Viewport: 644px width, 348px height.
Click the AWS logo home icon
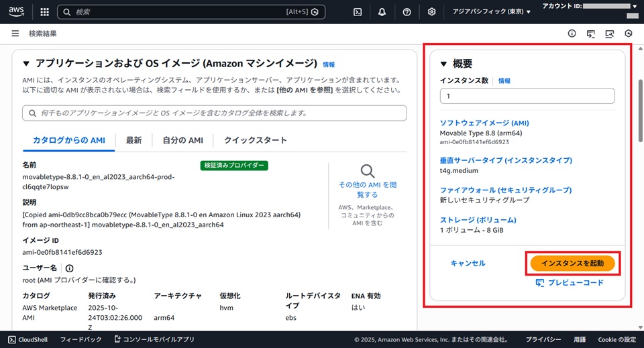coord(17,12)
